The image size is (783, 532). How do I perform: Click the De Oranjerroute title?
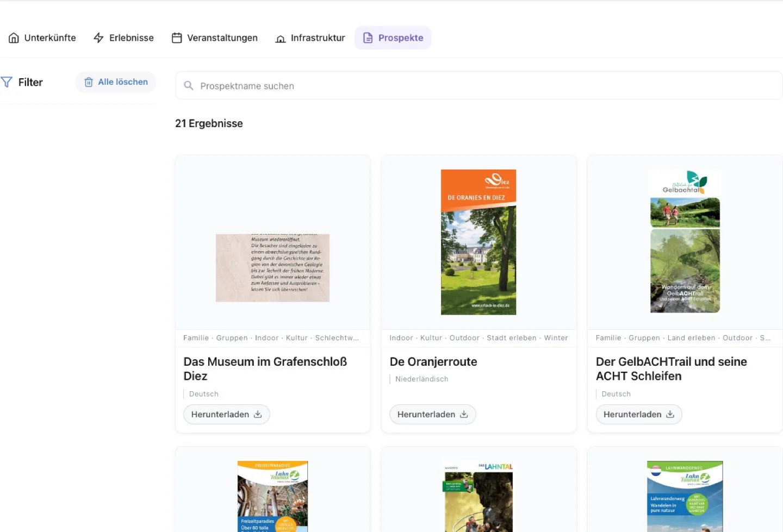[433, 362]
